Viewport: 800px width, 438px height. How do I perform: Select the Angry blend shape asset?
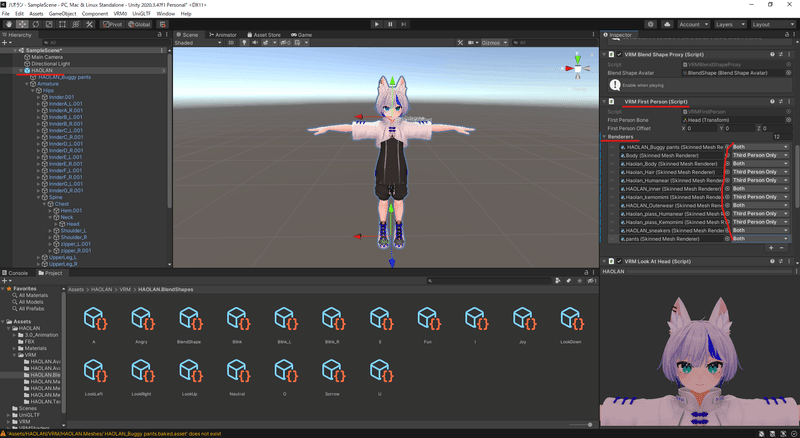click(x=142, y=324)
